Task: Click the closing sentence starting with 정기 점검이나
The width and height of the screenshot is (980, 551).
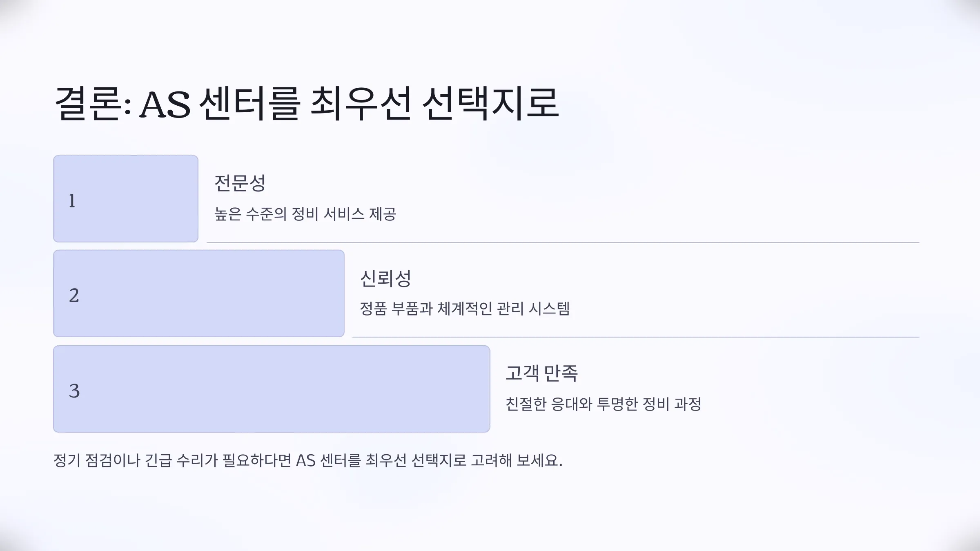Action: coord(308,460)
